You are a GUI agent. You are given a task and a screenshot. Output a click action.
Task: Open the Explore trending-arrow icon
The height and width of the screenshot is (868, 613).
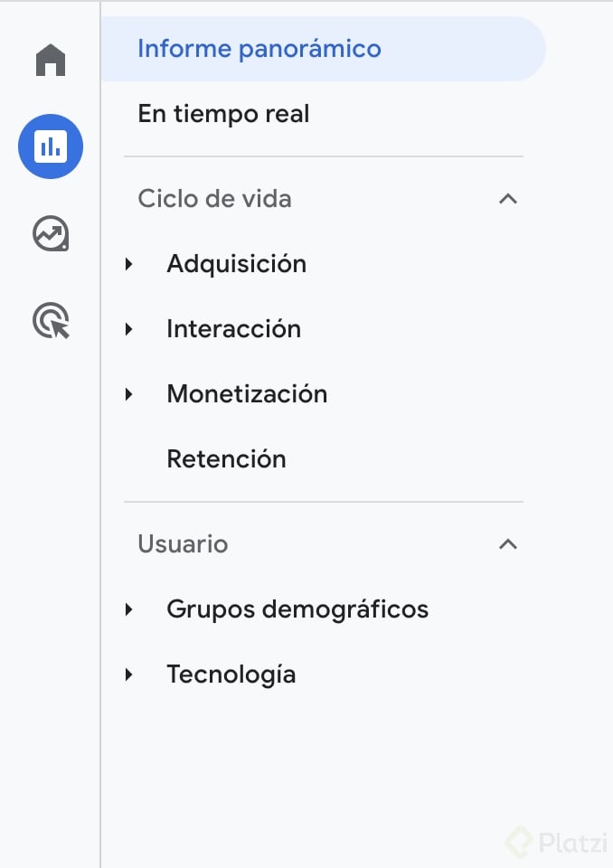tap(50, 233)
